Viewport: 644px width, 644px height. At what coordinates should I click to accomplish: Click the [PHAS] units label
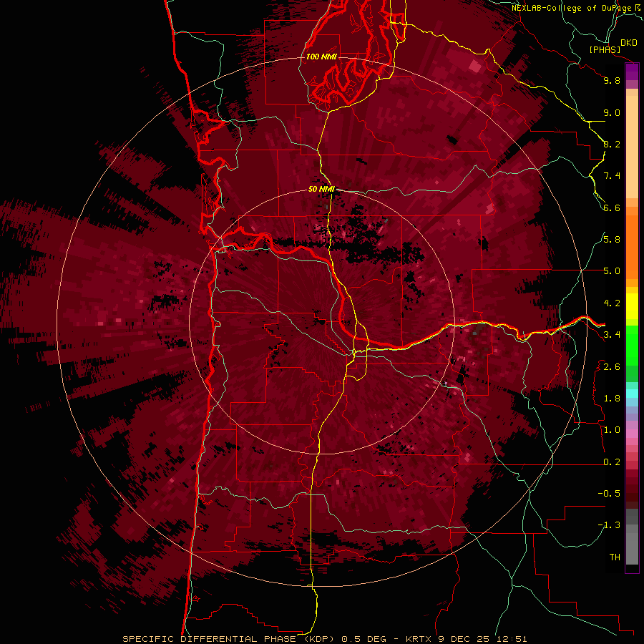(605, 49)
